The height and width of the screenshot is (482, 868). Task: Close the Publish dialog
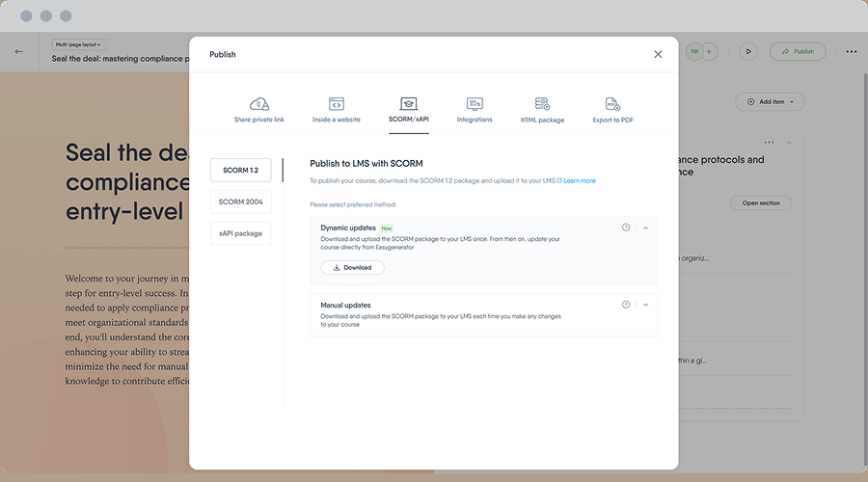tap(658, 55)
